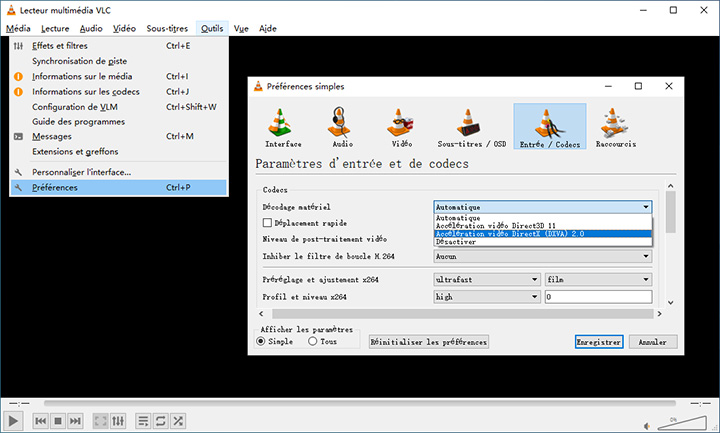Open the x264 tuning film dropdown
The height and width of the screenshot is (433, 720).
pyautogui.click(x=598, y=279)
